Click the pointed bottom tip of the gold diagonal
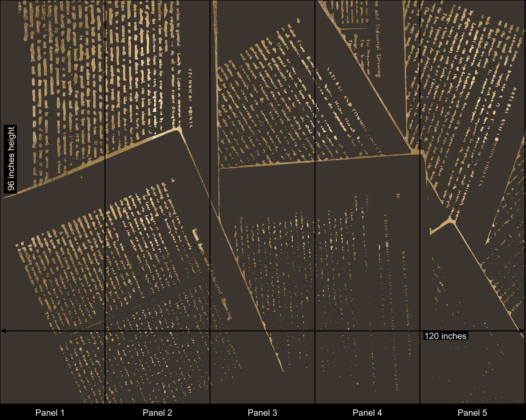526x420 pixels. pyautogui.click(x=282, y=370)
